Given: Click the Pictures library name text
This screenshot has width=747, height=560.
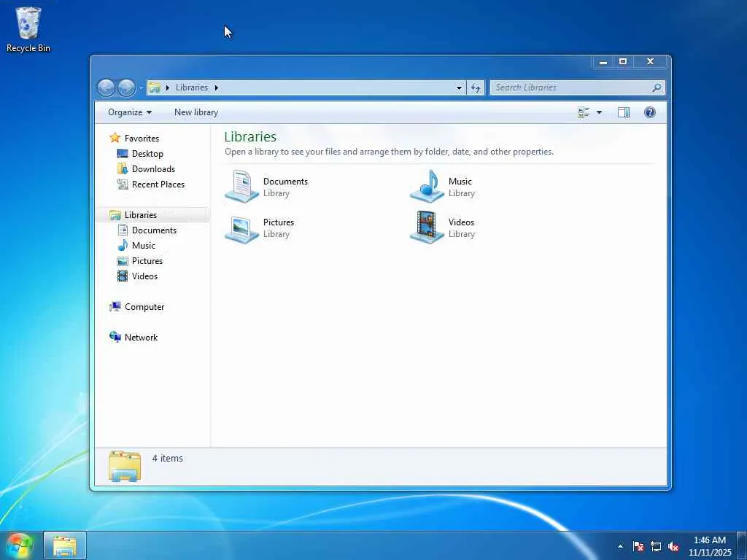Looking at the screenshot, I should (x=278, y=222).
